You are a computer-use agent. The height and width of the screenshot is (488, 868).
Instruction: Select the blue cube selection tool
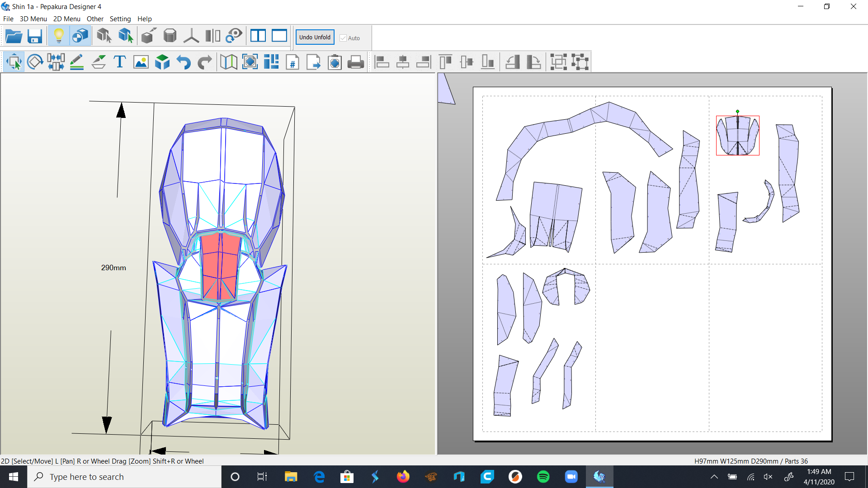(126, 36)
